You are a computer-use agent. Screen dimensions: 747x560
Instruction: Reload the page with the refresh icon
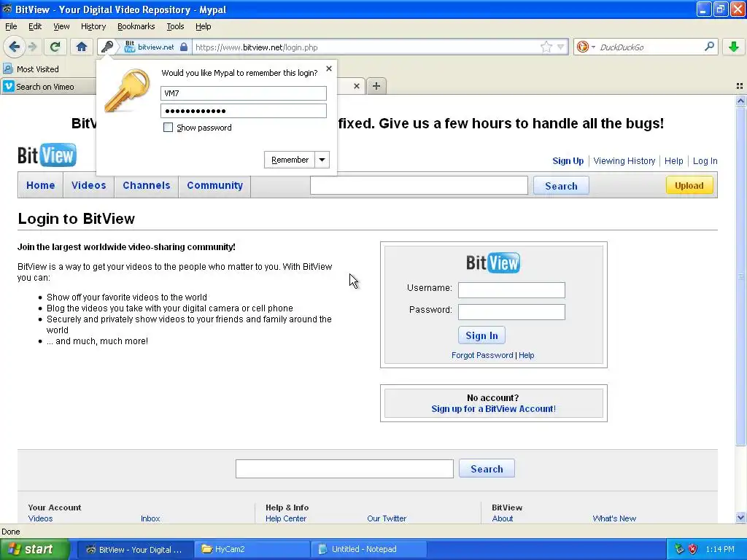[55, 47]
